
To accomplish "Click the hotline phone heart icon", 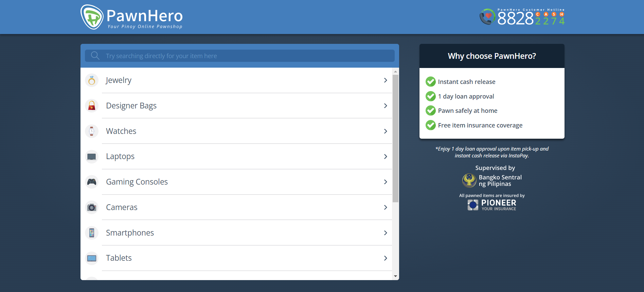I will tap(487, 17).
